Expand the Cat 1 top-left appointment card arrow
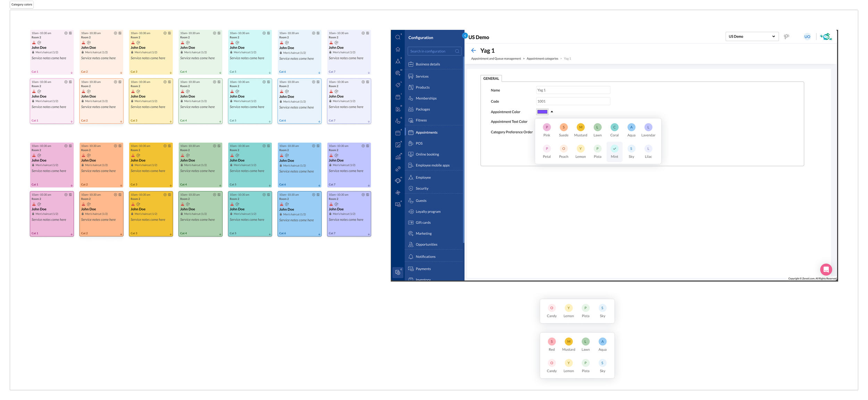Viewport: 868px width, 400px height. (72, 73)
